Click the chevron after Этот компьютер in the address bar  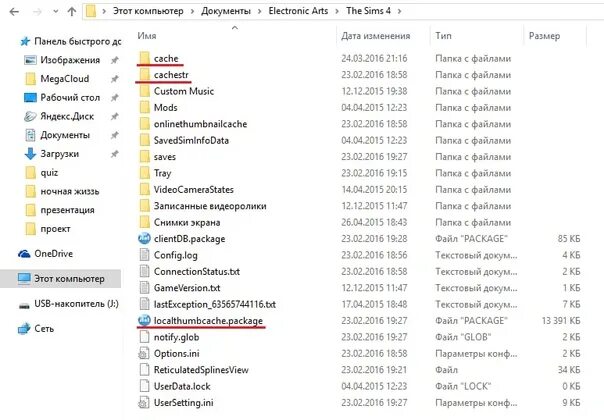tap(192, 11)
